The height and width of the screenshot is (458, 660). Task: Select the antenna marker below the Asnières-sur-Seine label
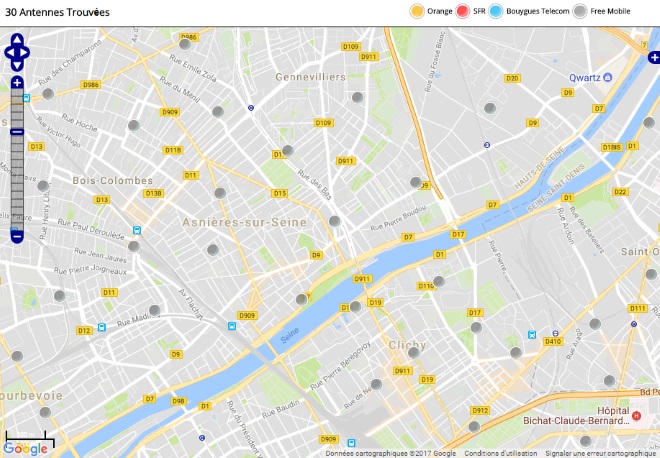click(x=213, y=250)
